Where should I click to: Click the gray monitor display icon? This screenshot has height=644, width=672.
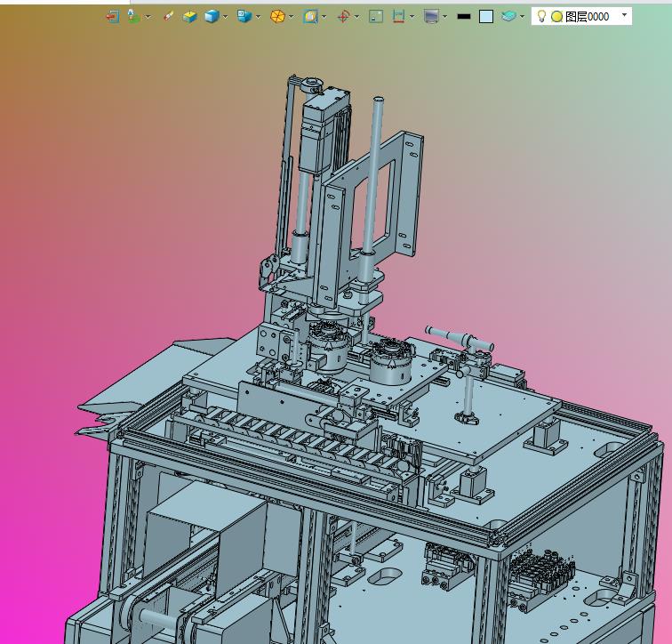(x=431, y=17)
